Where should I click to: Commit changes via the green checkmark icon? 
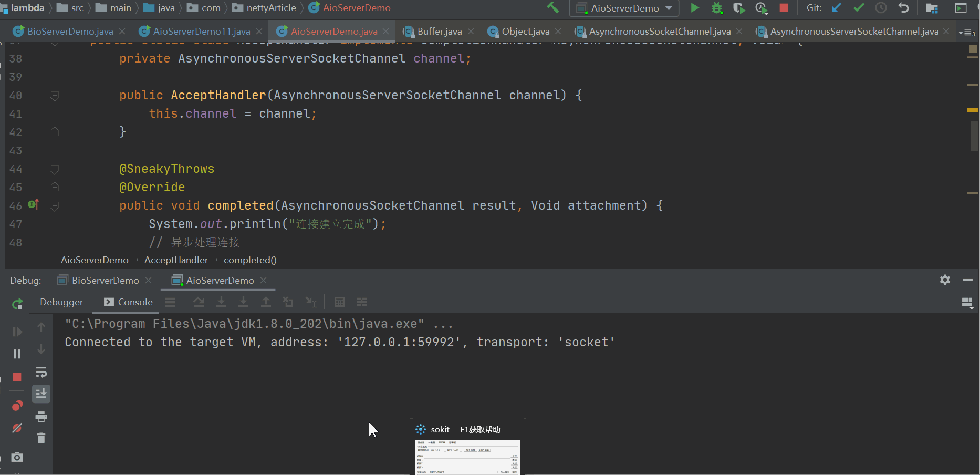pos(859,8)
